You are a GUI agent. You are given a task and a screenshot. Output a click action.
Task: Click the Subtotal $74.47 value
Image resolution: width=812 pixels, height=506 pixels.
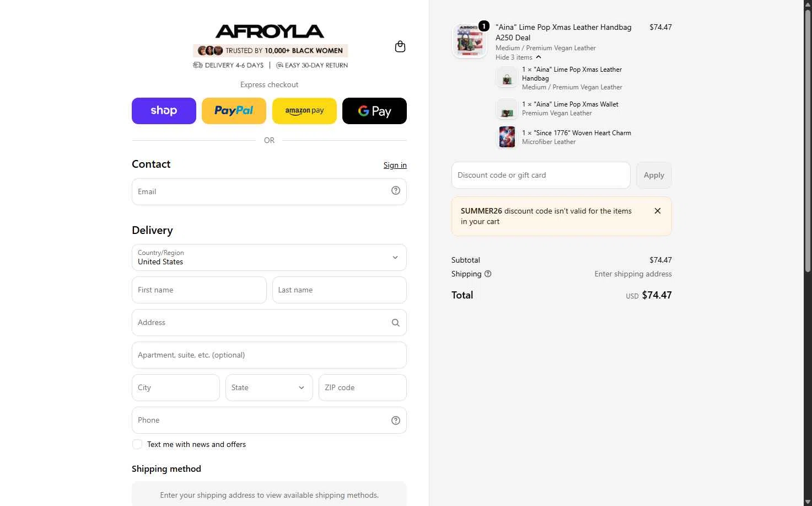click(x=660, y=260)
